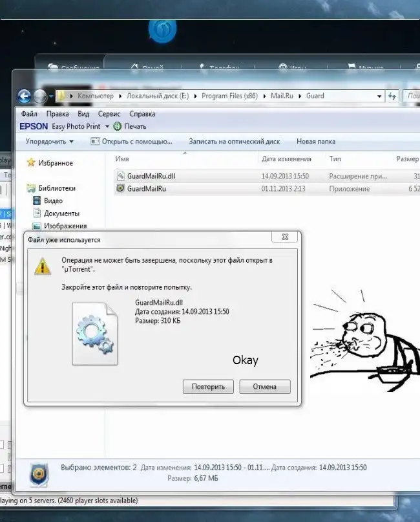The height and width of the screenshot is (522, 420).
Task: Open the Упорядочить dropdown menu
Action: pyautogui.click(x=49, y=142)
